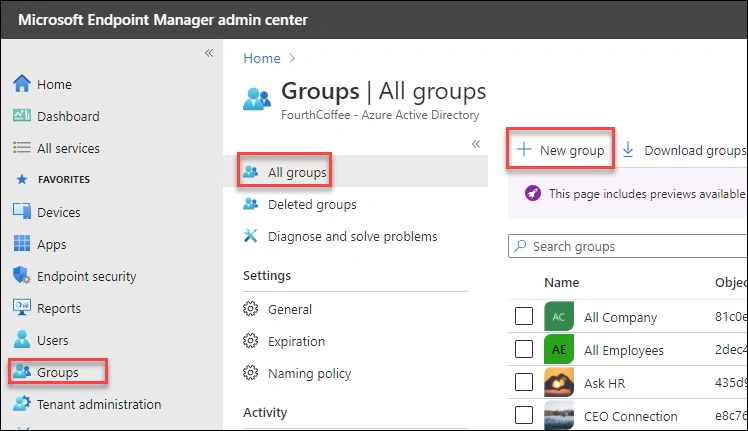Click the General gear icon
The image size is (748, 431).
coord(250,309)
